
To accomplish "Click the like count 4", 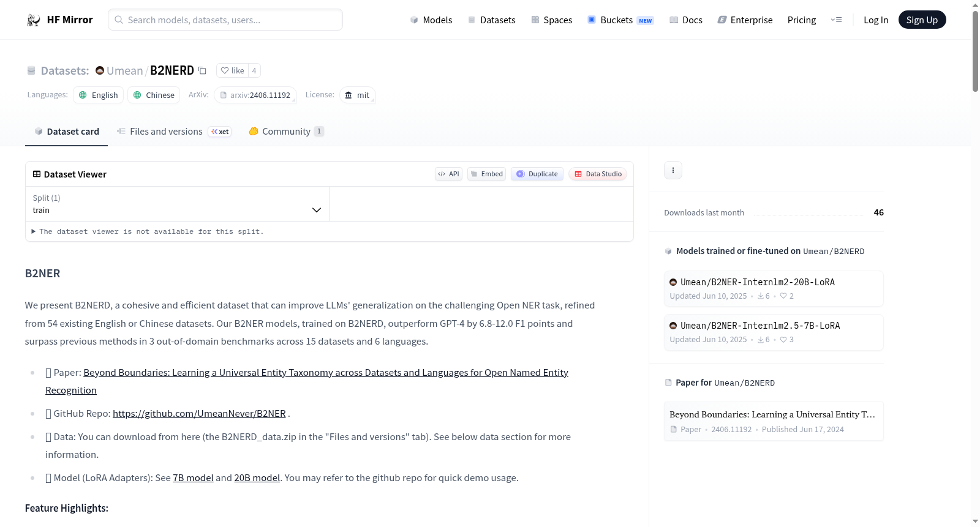I will pos(254,70).
